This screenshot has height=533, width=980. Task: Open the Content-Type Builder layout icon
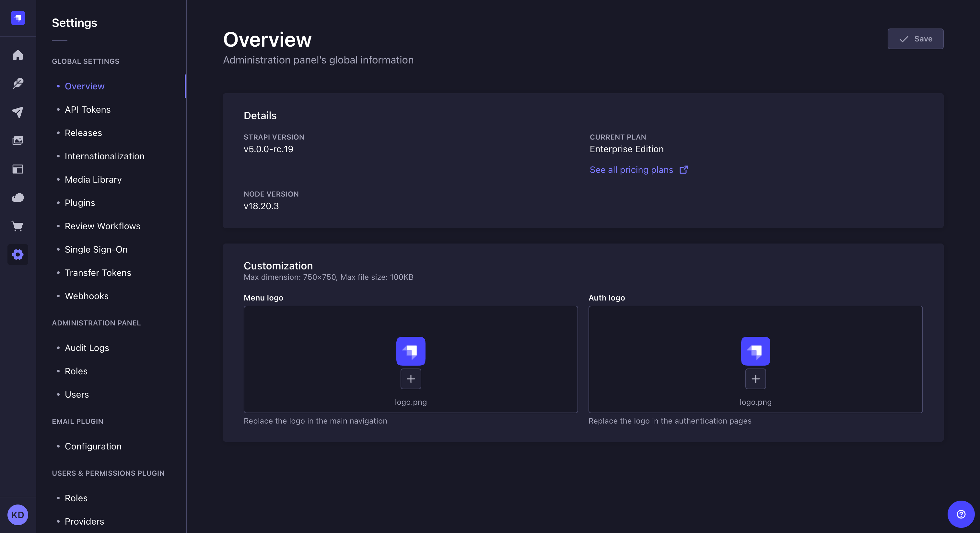pyautogui.click(x=17, y=169)
